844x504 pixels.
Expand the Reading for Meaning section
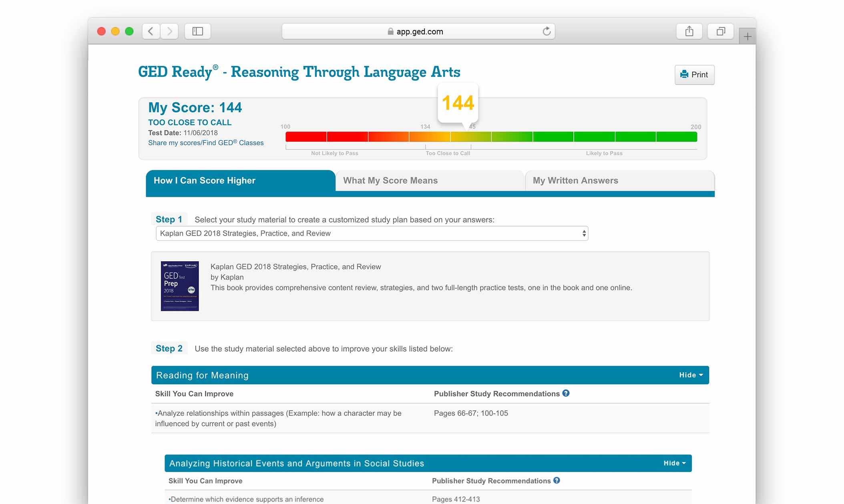click(690, 374)
